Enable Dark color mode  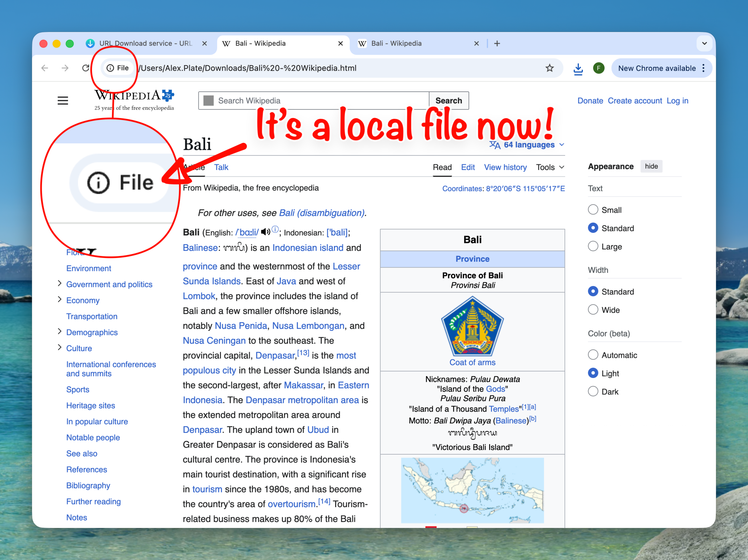point(593,392)
